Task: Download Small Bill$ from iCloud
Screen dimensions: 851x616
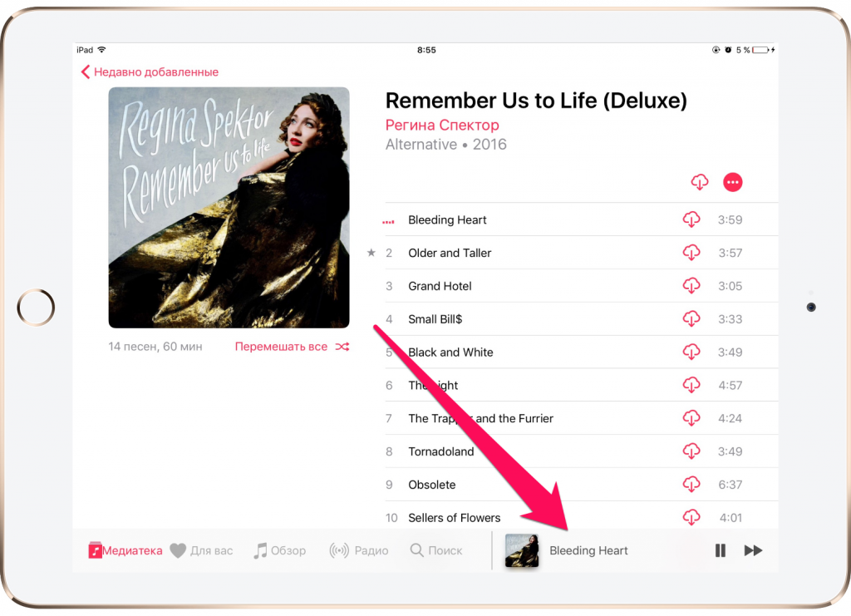Action: pos(691,318)
